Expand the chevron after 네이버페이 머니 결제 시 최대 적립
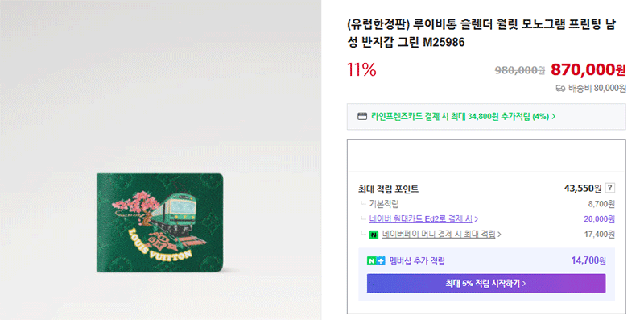644x320 pixels. (x=499, y=235)
